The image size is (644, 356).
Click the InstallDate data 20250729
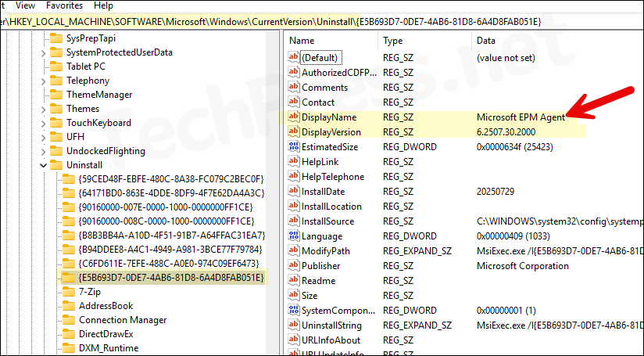[496, 192]
